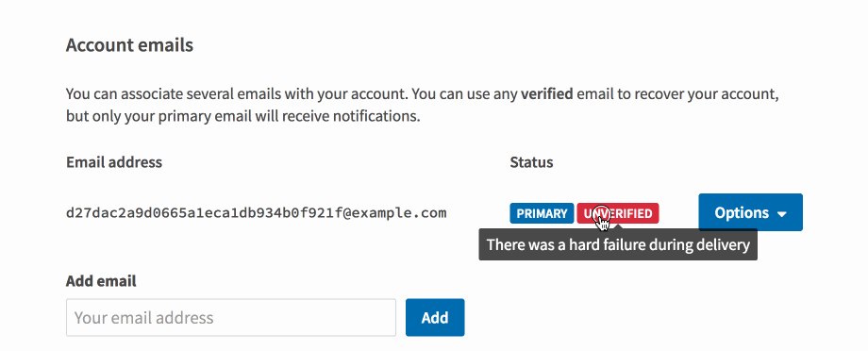Click the description paragraph about notifications
868x351 pixels.
pyautogui.click(x=423, y=105)
